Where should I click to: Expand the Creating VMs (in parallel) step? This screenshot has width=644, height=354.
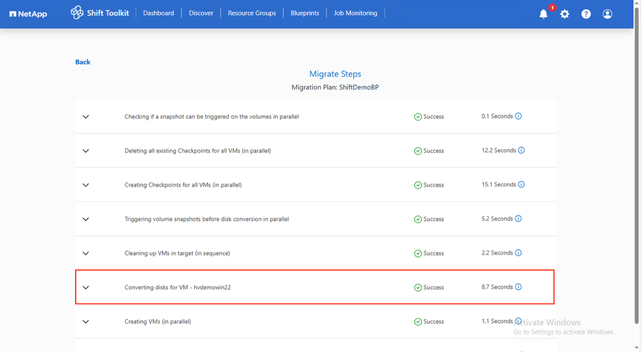(x=86, y=321)
